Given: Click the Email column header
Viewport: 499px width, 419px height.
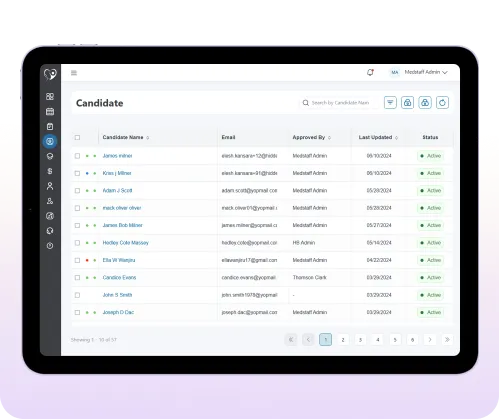Looking at the screenshot, I should (228, 137).
